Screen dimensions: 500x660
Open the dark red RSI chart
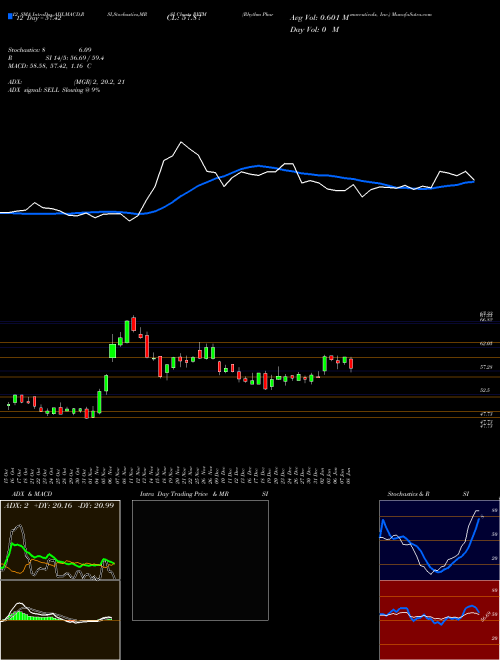point(439,620)
